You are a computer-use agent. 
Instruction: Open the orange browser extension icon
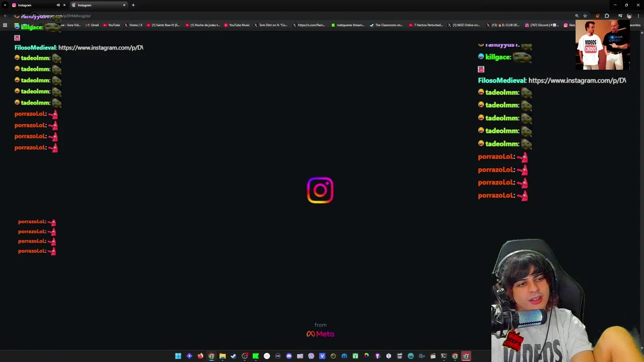pyautogui.click(x=598, y=16)
